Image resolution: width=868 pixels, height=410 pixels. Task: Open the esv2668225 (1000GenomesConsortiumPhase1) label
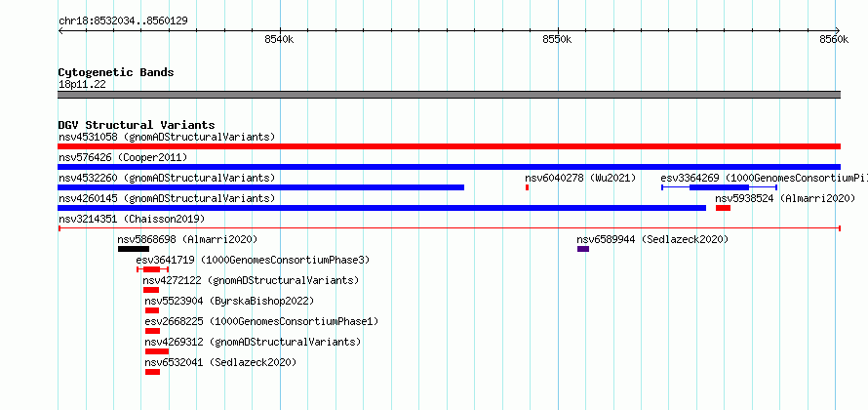pyautogui.click(x=261, y=321)
